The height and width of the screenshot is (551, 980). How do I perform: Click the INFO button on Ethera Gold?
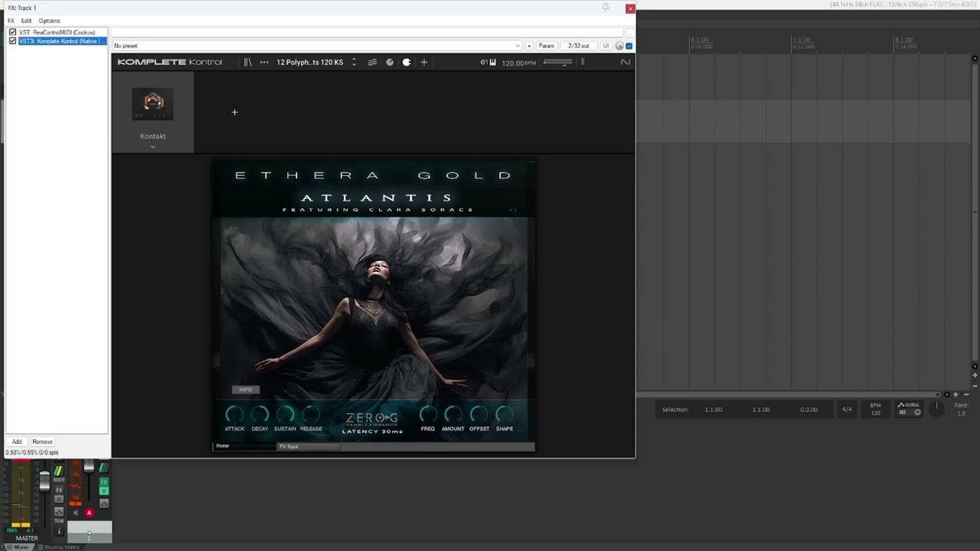[246, 390]
